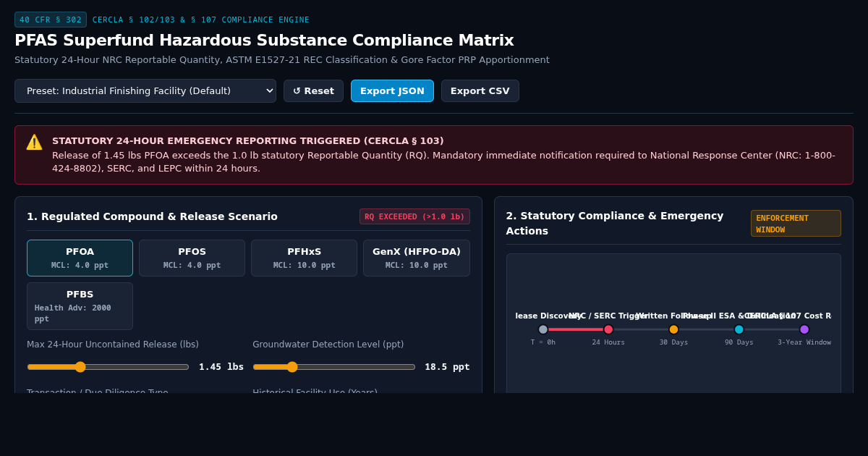Click the NRC / SERC Trigger timeline marker
The image size is (868, 456).
(x=608, y=329)
